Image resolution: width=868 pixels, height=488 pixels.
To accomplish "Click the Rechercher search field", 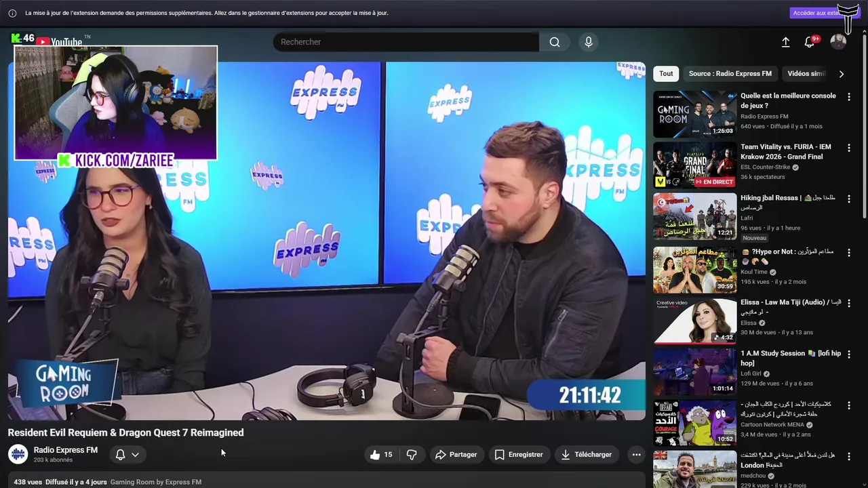I will (406, 42).
